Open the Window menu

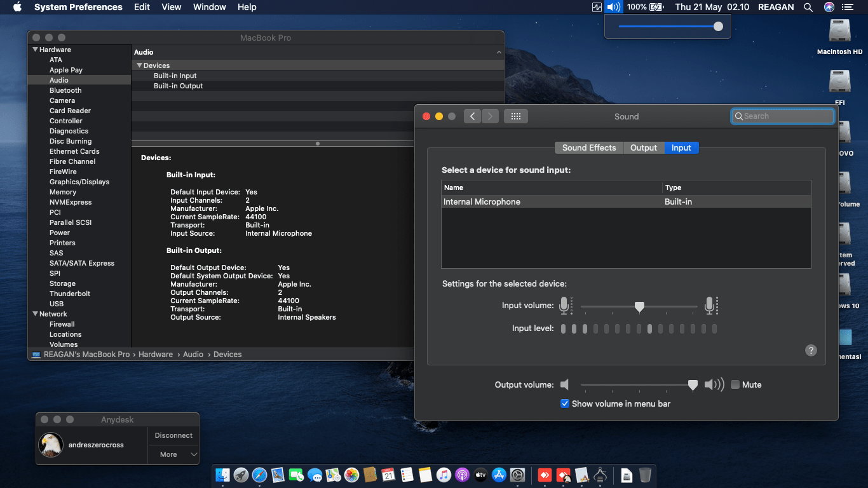coord(209,7)
